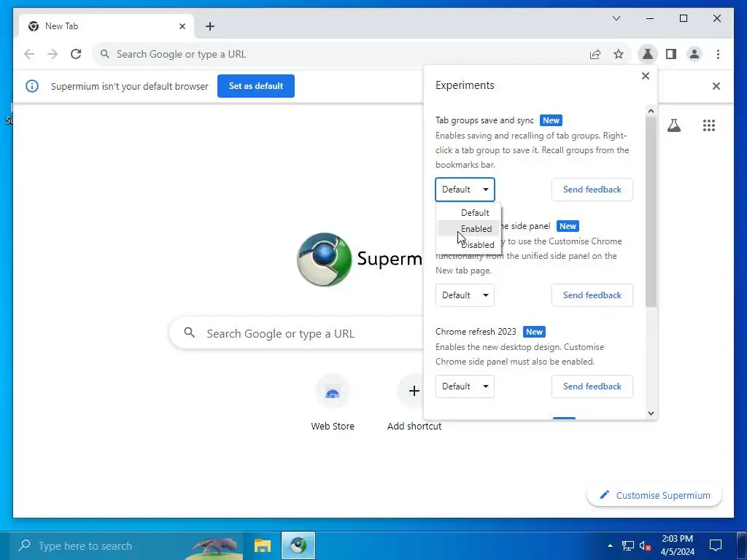This screenshot has width=747, height=560.
Task: Reload the page
Action: tap(76, 54)
